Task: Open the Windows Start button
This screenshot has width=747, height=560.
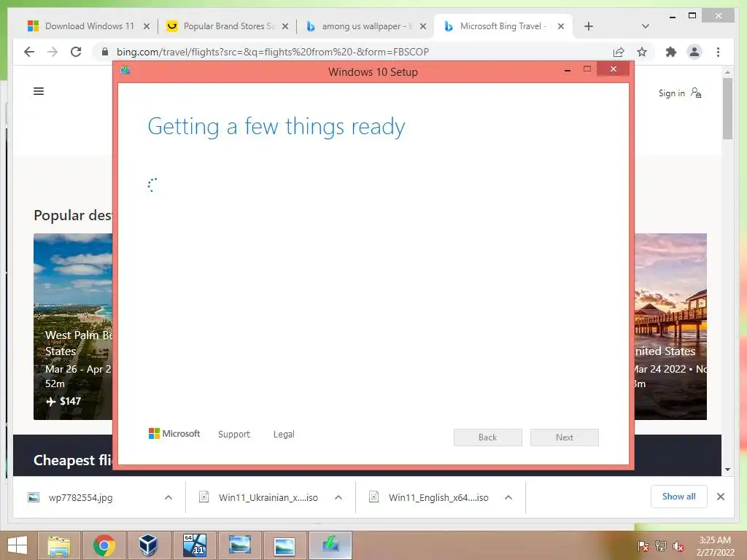Action: click(18, 545)
